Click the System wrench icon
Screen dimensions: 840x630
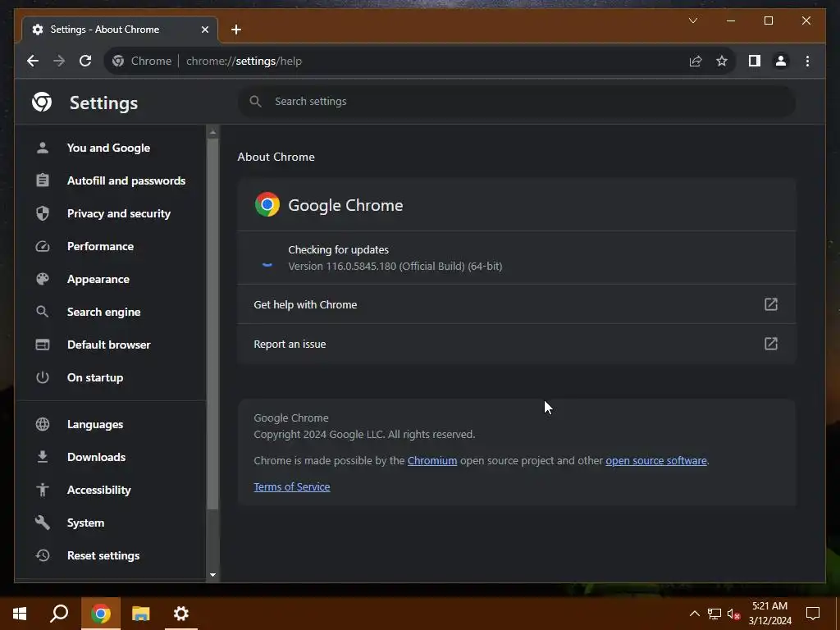click(43, 523)
